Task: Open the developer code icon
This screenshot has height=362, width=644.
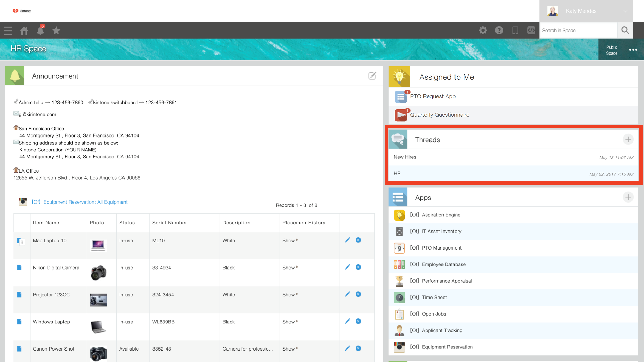Action: tap(531, 30)
